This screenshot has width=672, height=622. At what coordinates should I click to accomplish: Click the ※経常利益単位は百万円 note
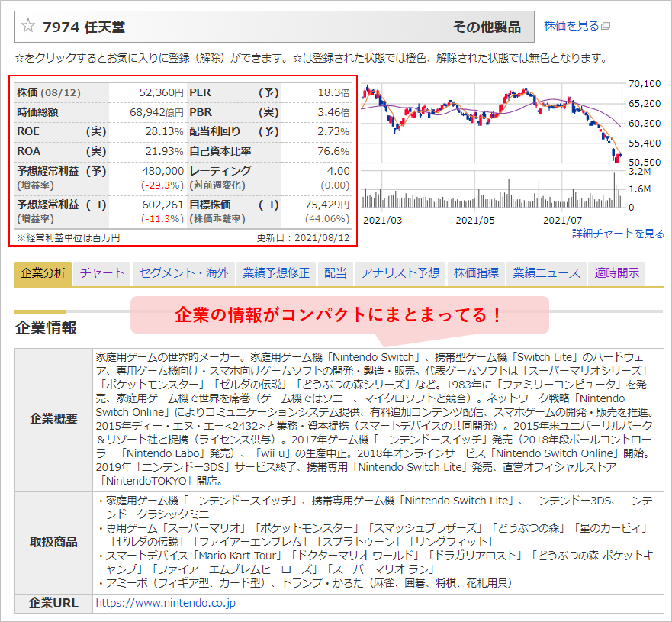[x=68, y=238]
